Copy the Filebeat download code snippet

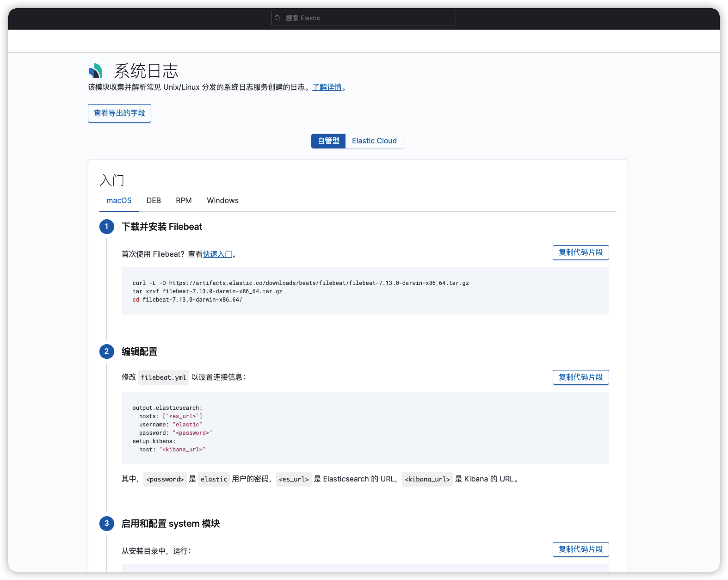(580, 253)
